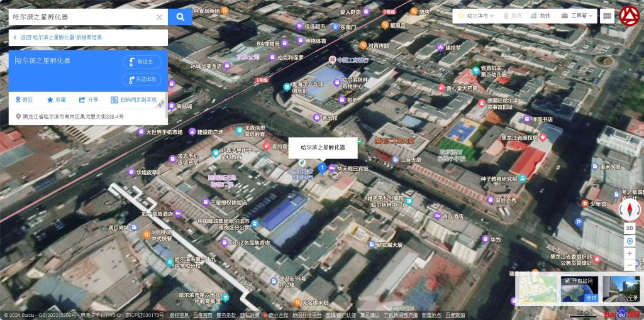This screenshot has height=320, width=644.
Task: Click the locate-me target button
Action: coord(630,241)
